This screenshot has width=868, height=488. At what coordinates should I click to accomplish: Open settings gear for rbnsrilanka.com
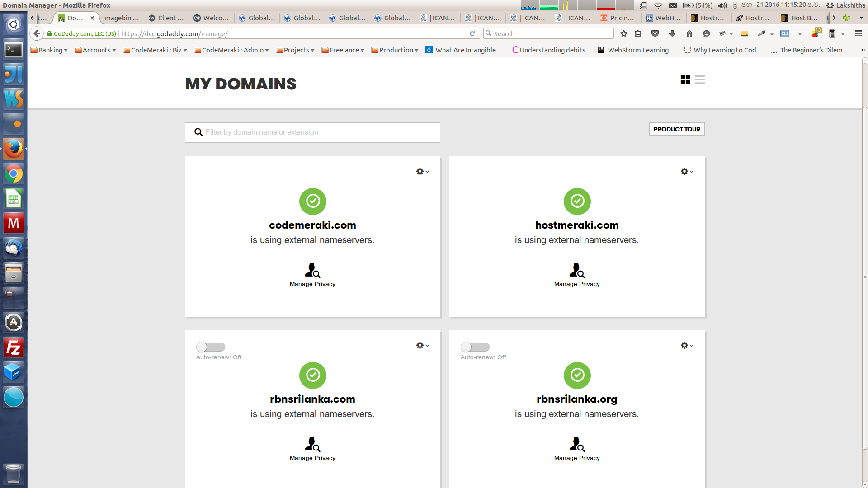tap(422, 345)
